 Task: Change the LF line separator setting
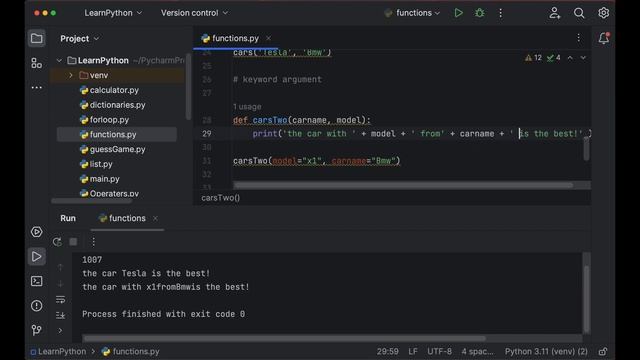pos(413,351)
